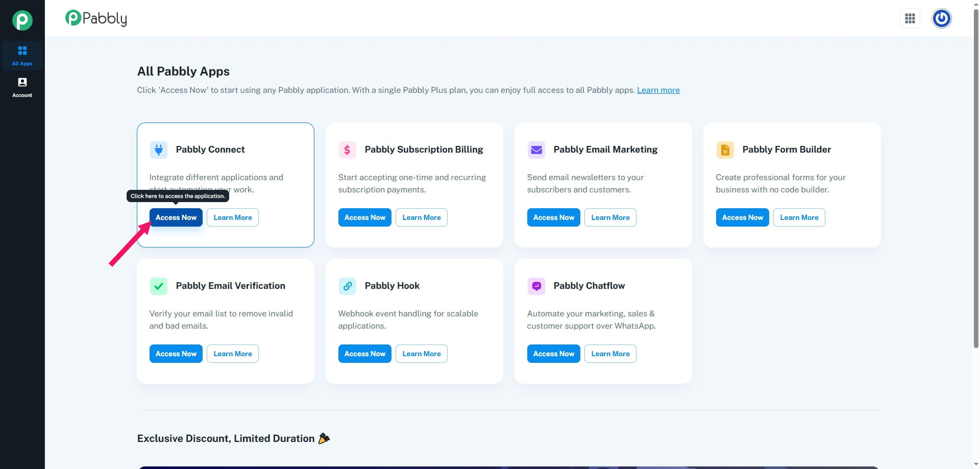The height and width of the screenshot is (469, 980).
Task: Open the Pabbly logo in the header
Action: 95,18
